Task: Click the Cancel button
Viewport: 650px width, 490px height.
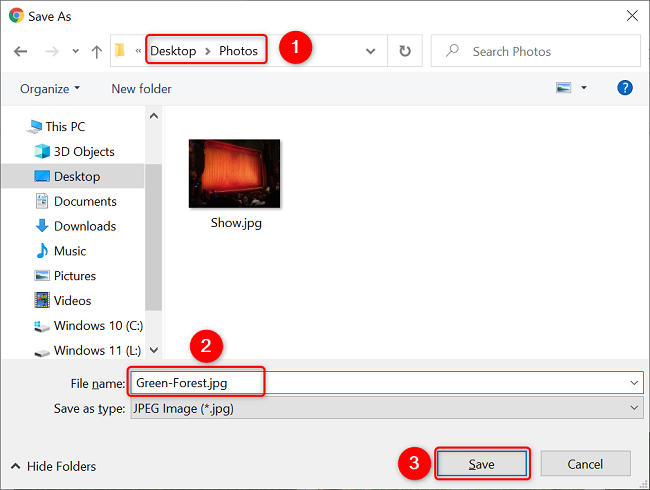Action: 585,464
